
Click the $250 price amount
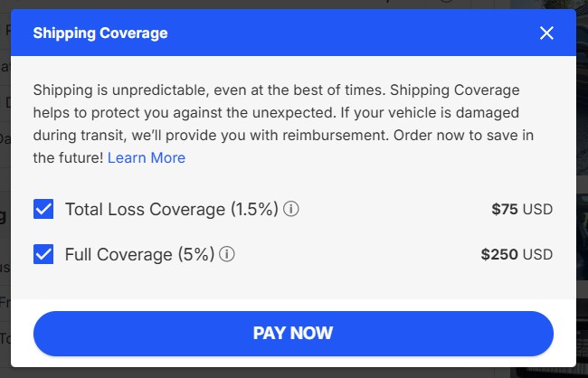coord(499,254)
